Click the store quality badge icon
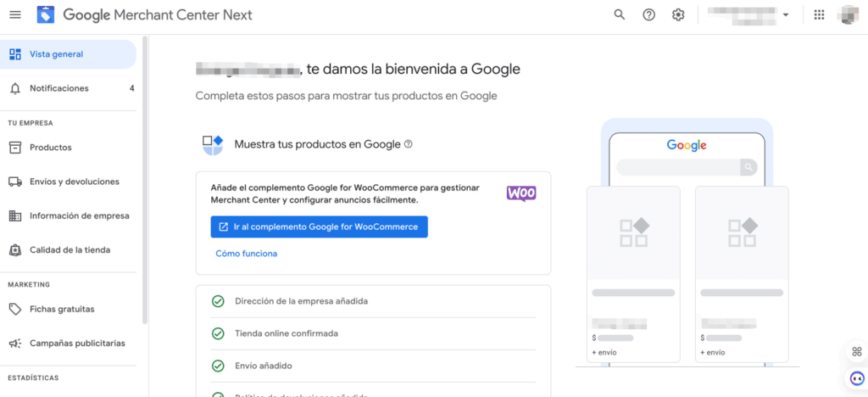868x397 pixels. [x=15, y=250]
